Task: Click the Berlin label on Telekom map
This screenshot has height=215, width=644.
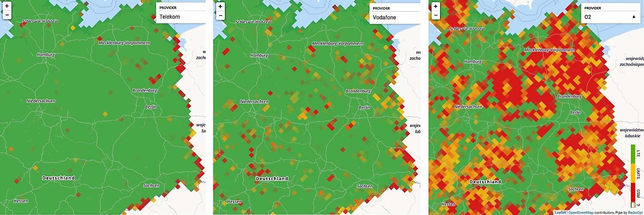Action: coord(151,106)
